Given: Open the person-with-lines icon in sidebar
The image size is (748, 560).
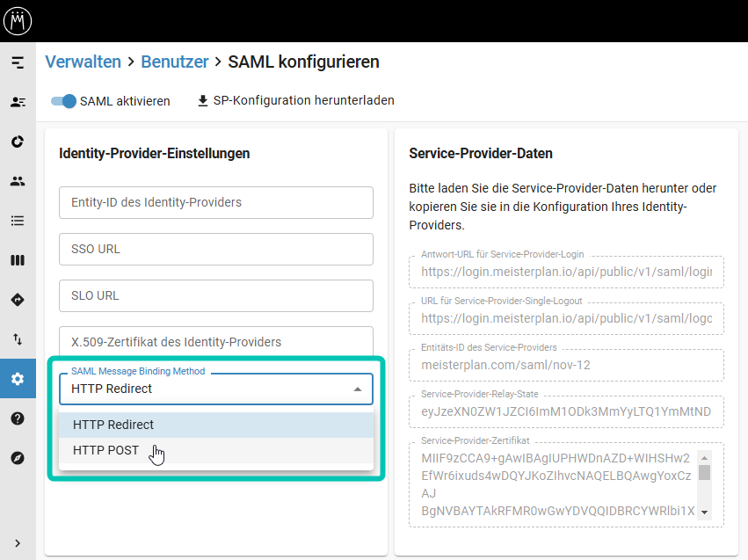Looking at the screenshot, I should click(18, 102).
